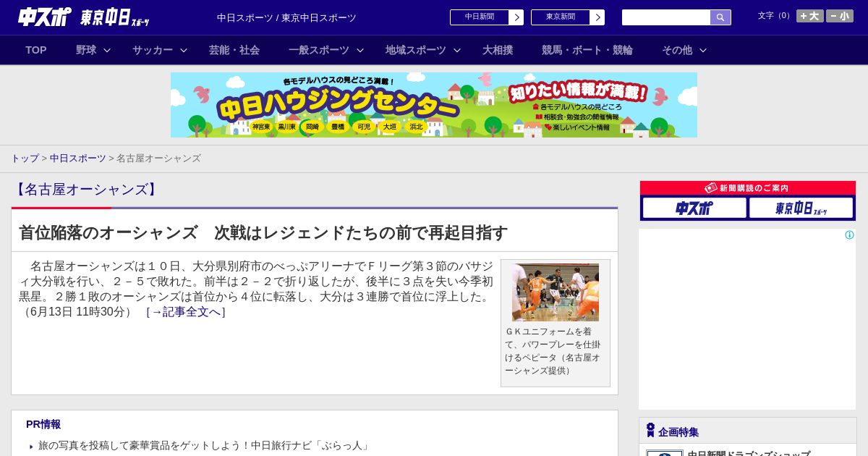Image resolution: width=868 pixels, height=456 pixels.
Task: Open 野球 navigation menu
Action: [86, 50]
